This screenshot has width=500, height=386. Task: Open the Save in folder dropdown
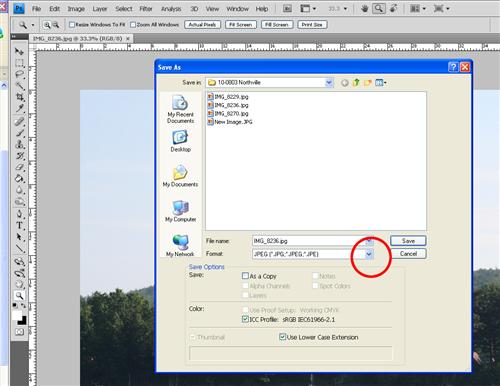pos(329,82)
